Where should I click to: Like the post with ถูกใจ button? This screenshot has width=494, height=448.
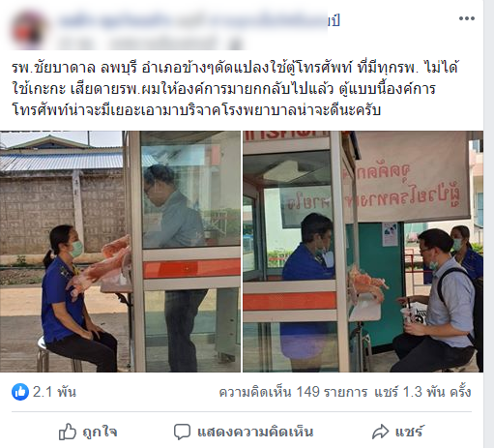[88, 432]
